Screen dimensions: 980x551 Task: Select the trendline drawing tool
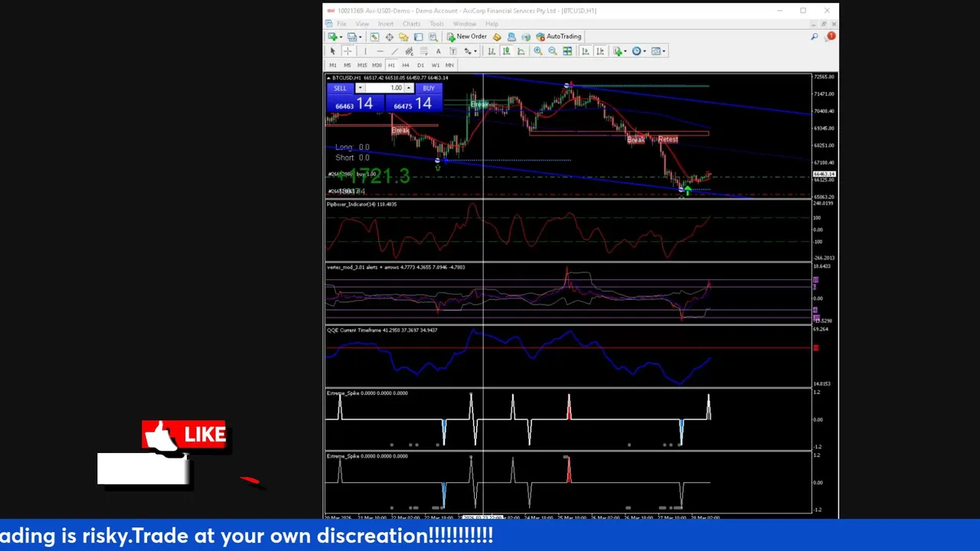coord(394,51)
